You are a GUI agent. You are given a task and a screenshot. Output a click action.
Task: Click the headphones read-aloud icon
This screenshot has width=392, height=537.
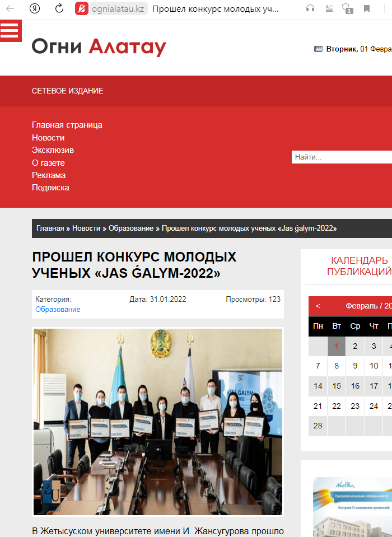[x=310, y=8]
